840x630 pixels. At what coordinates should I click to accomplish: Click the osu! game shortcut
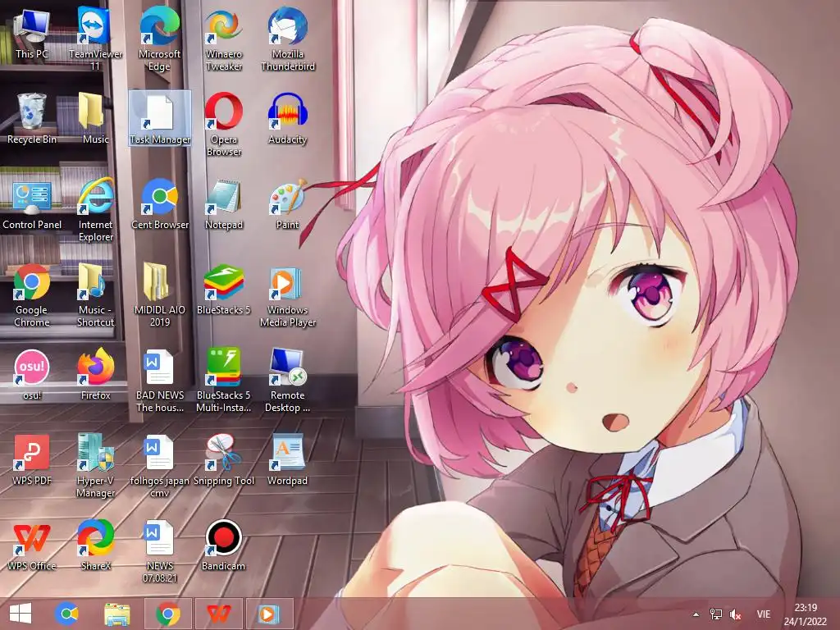(32, 374)
